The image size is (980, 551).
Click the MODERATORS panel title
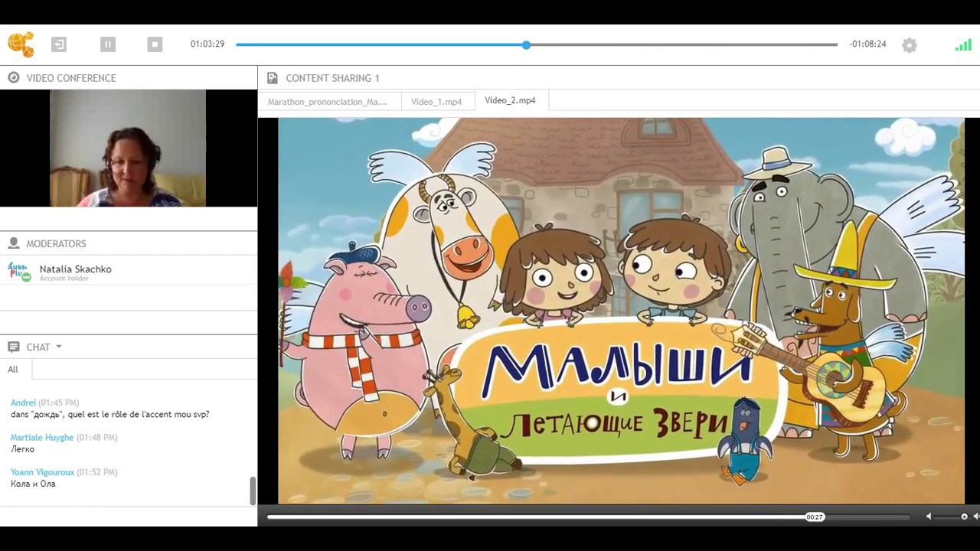56,243
